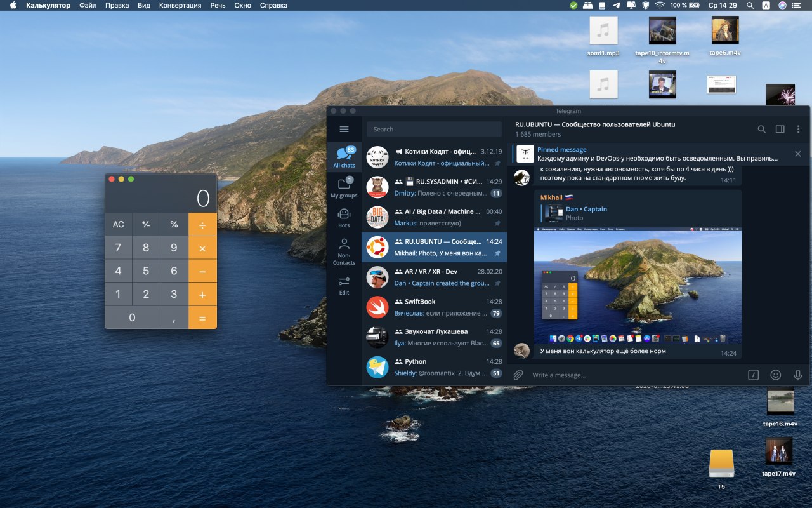Screen dimensions: 812x508
Task: Search inside the RU.UBUNTU chat
Action: (761, 129)
